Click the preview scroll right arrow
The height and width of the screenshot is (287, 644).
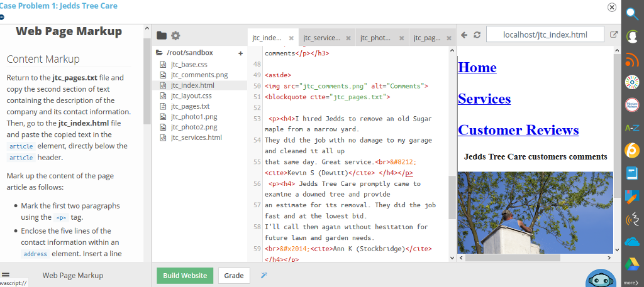609,258
